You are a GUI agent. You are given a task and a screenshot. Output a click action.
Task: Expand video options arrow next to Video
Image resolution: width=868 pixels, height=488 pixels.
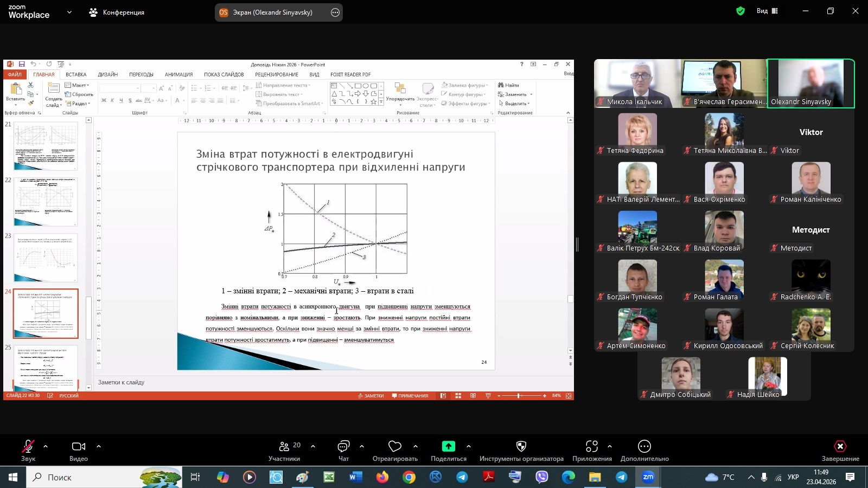[99, 446]
